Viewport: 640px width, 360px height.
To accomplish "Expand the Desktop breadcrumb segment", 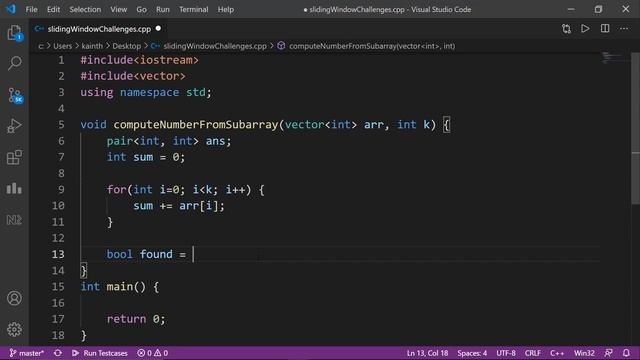I will [127, 46].
